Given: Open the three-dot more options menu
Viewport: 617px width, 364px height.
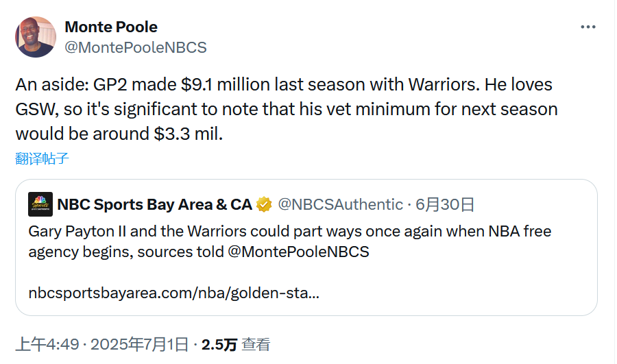Looking at the screenshot, I should (588, 27).
